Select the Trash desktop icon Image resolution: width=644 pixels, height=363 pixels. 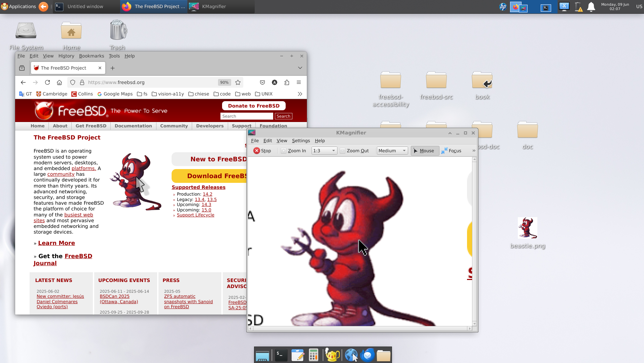(117, 35)
